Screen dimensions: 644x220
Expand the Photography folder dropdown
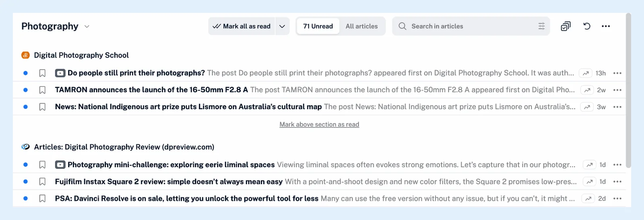coord(87,27)
